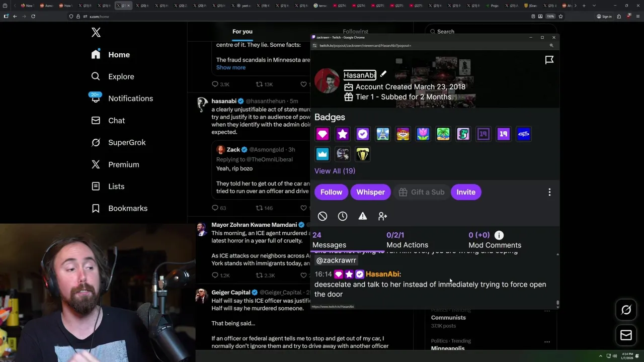The height and width of the screenshot is (362, 644).
Task: Switch to the For you tab
Action: coord(243,32)
